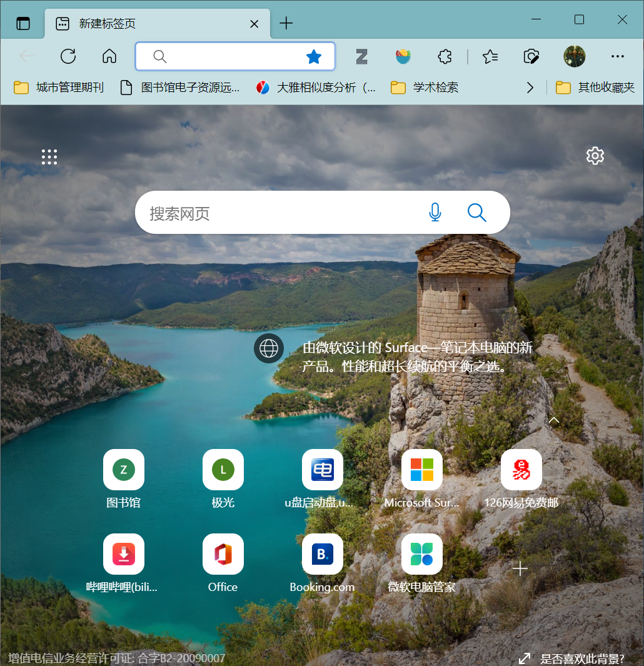Open 大雅相似度分析 bookmark
This screenshot has height=666, width=644.
click(316, 88)
